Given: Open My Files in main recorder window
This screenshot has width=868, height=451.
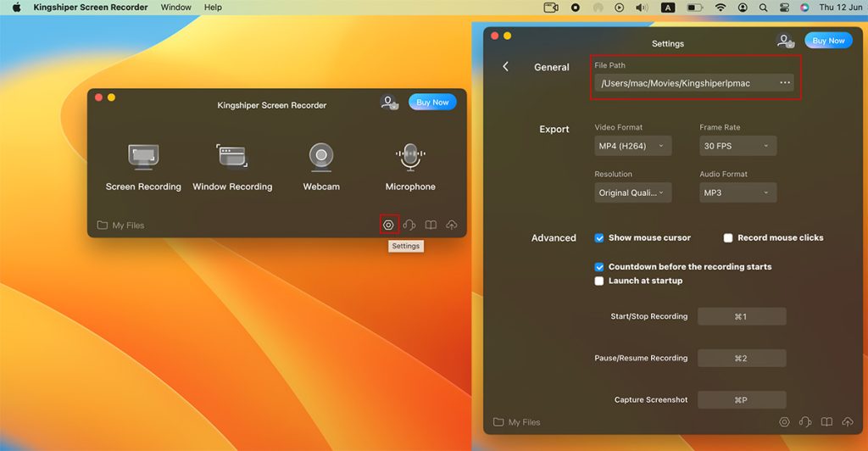Looking at the screenshot, I should tap(120, 225).
